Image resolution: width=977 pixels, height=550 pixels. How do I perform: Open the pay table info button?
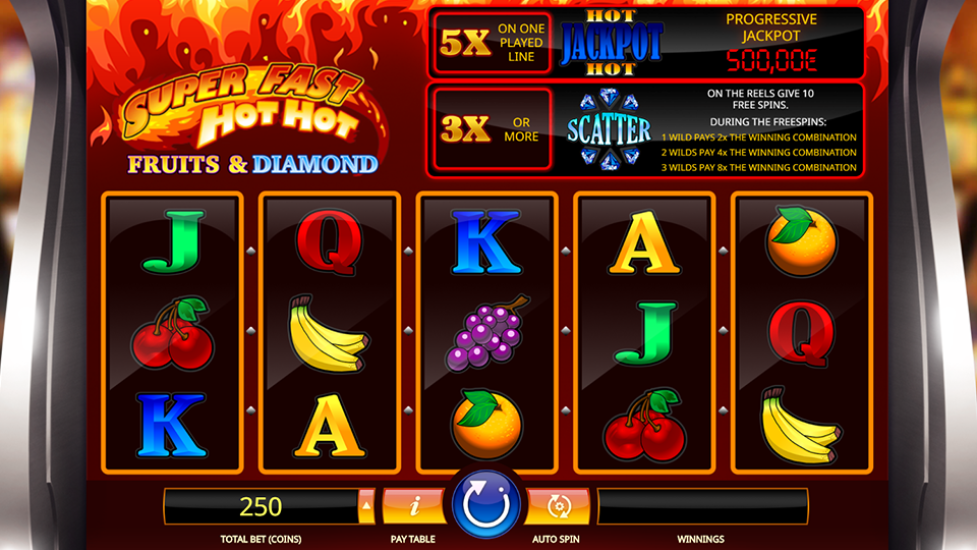pos(413,506)
